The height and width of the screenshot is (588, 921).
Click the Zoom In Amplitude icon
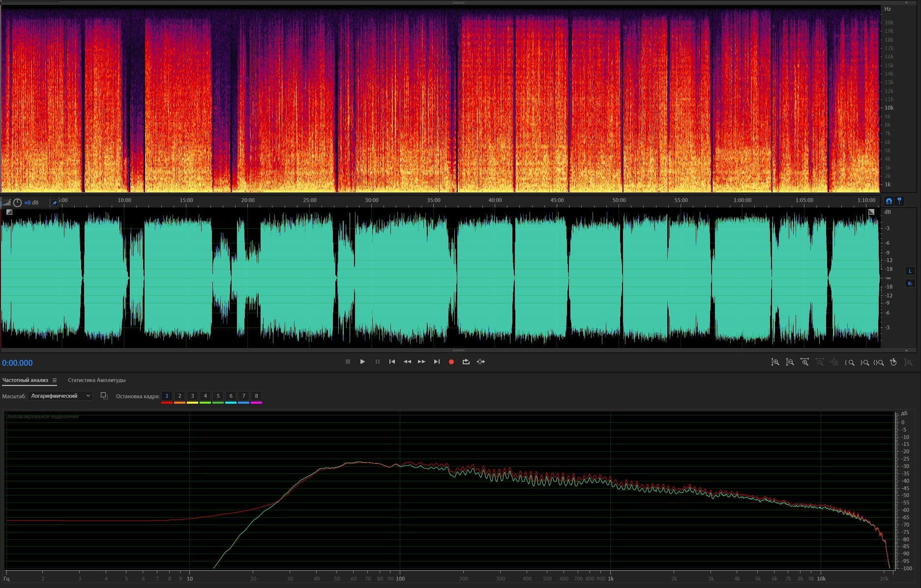(775, 362)
